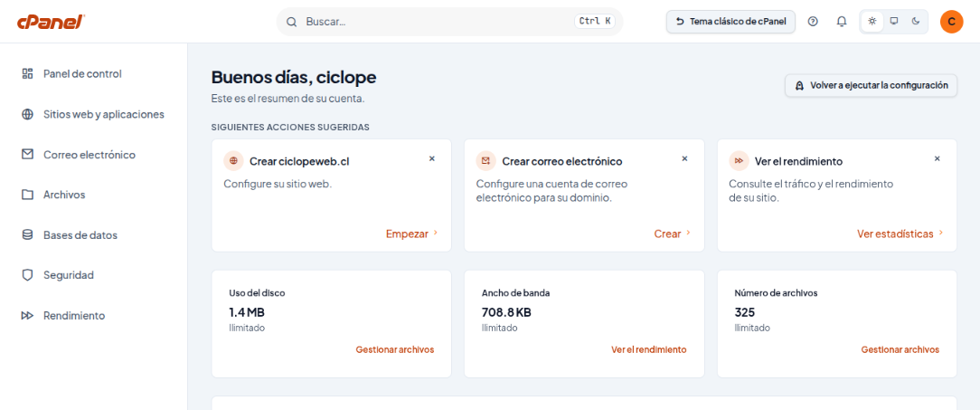This screenshot has width=980, height=410.
Task: Click the database icon in sidebar
Action: (27, 234)
